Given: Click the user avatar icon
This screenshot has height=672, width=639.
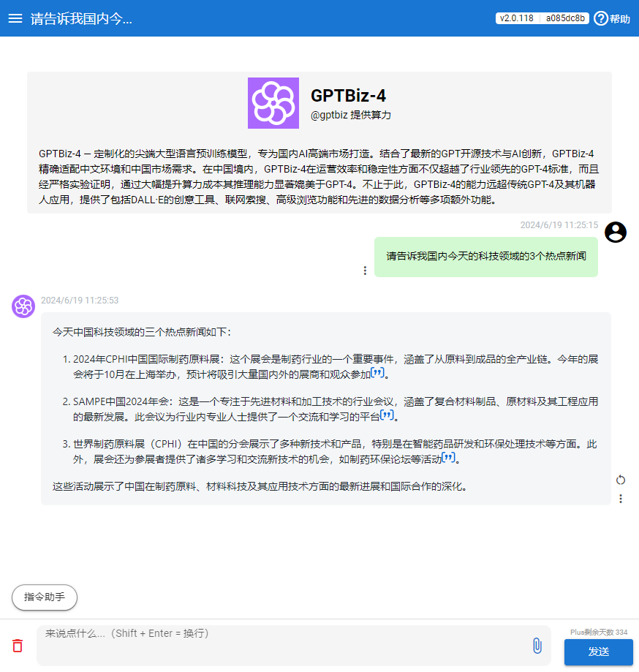Looking at the screenshot, I should tap(616, 233).
